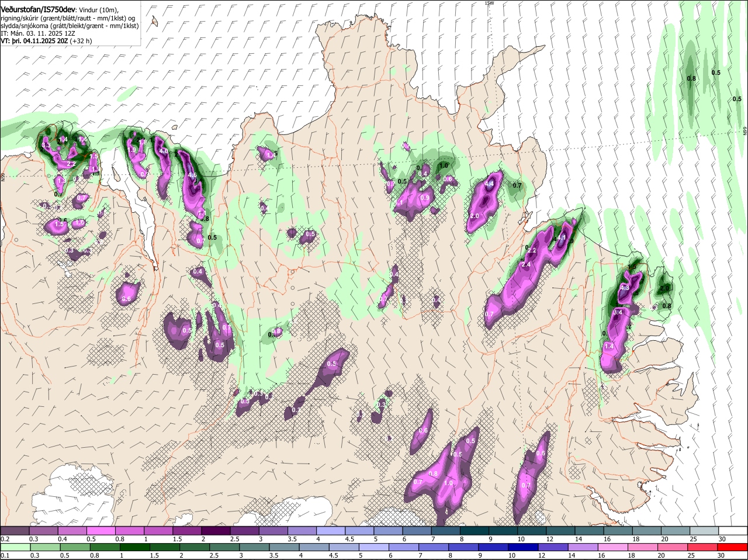
Task: Click the 0.1 pale green swatch in the rain legend
Action: [16, 547]
